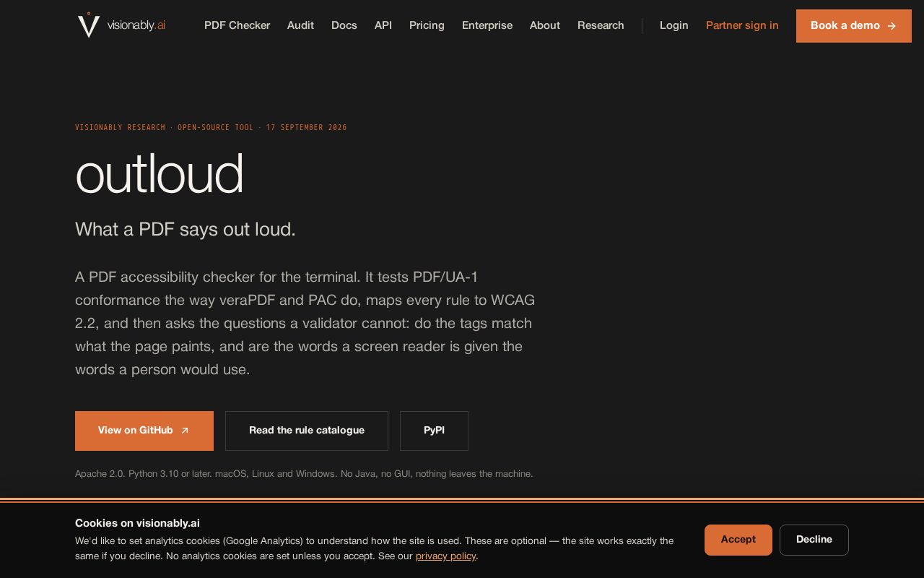Open the privacy policy link
The width and height of the screenshot is (924, 578).
[445, 556]
